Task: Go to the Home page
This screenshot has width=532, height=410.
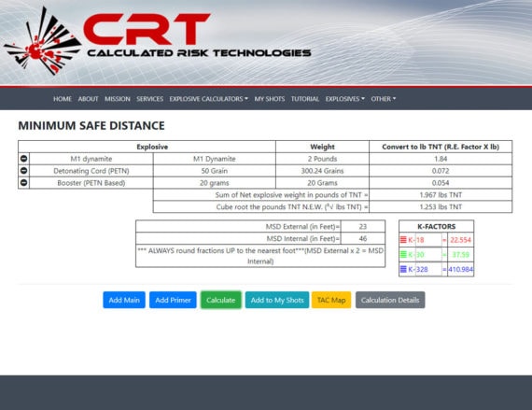Action: click(63, 99)
